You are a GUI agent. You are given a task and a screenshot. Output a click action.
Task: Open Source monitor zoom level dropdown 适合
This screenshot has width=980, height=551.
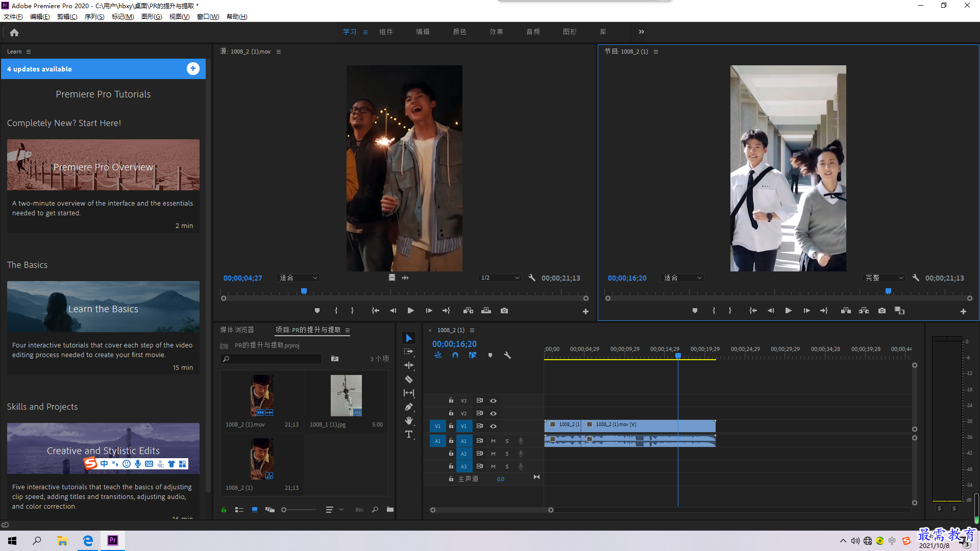click(298, 278)
